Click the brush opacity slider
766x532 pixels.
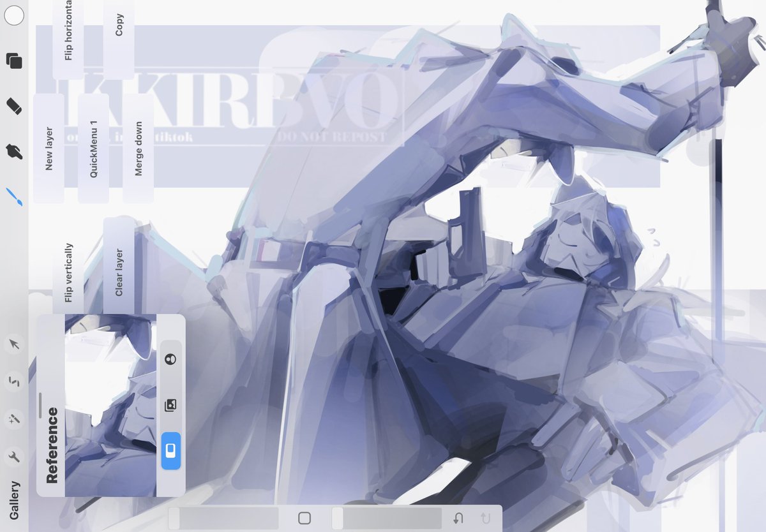point(387,518)
